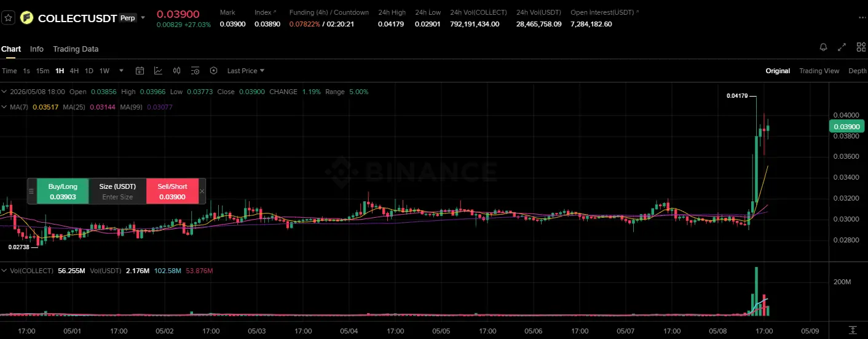This screenshot has width=868, height=339.
Task: Click the large last price 0.03900 header
Action: coord(178,14)
